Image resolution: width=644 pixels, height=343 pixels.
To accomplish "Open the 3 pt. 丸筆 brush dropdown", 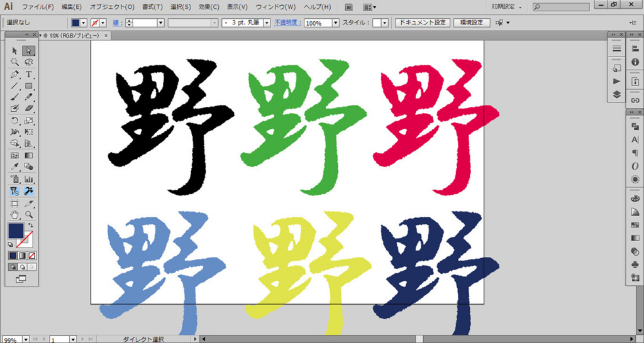I will pyautogui.click(x=267, y=23).
